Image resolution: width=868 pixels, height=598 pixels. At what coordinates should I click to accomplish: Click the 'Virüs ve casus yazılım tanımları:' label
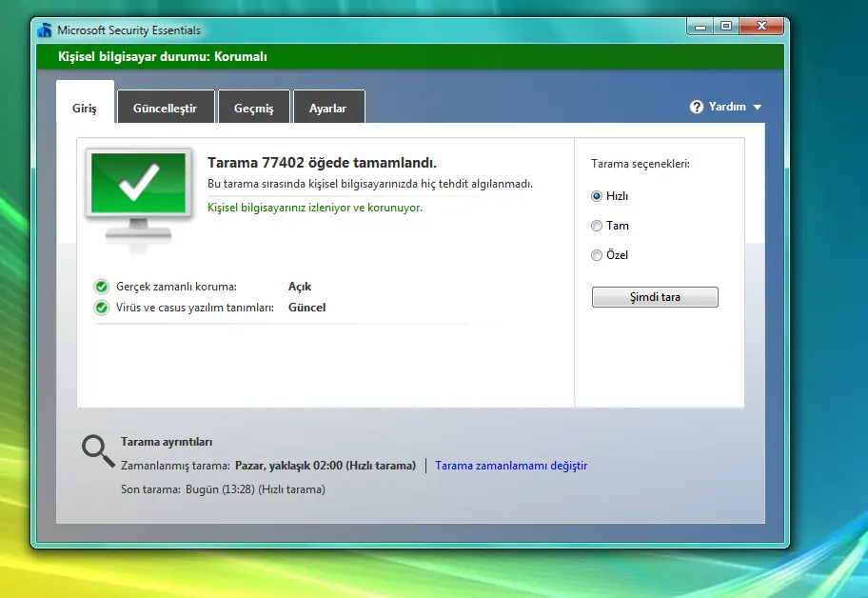pyautogui.click(x=195, y=308)
